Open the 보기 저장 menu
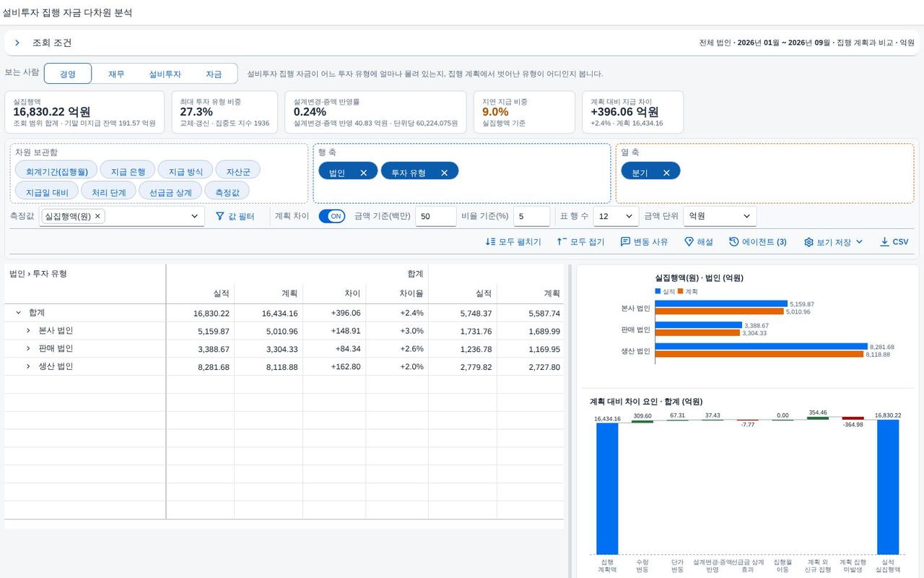Image resolution: width=924 pixels, height=578 pixels. pos(834,242)
